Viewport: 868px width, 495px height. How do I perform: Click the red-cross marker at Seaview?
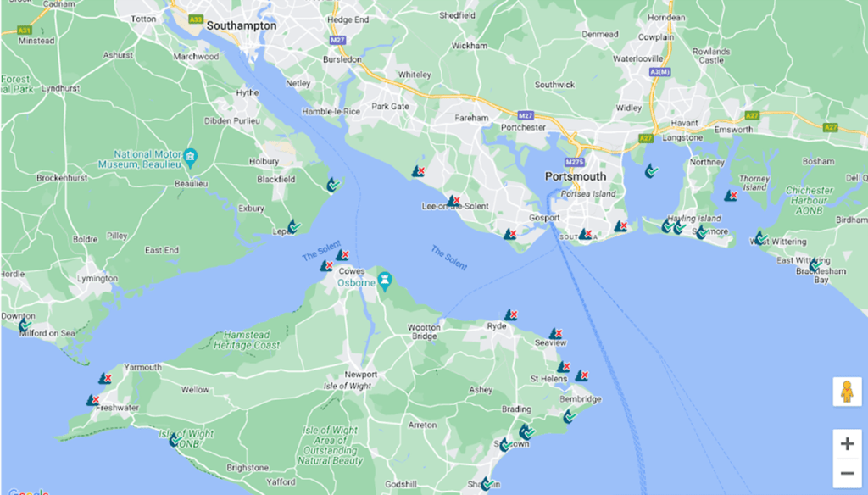[555, 334]
